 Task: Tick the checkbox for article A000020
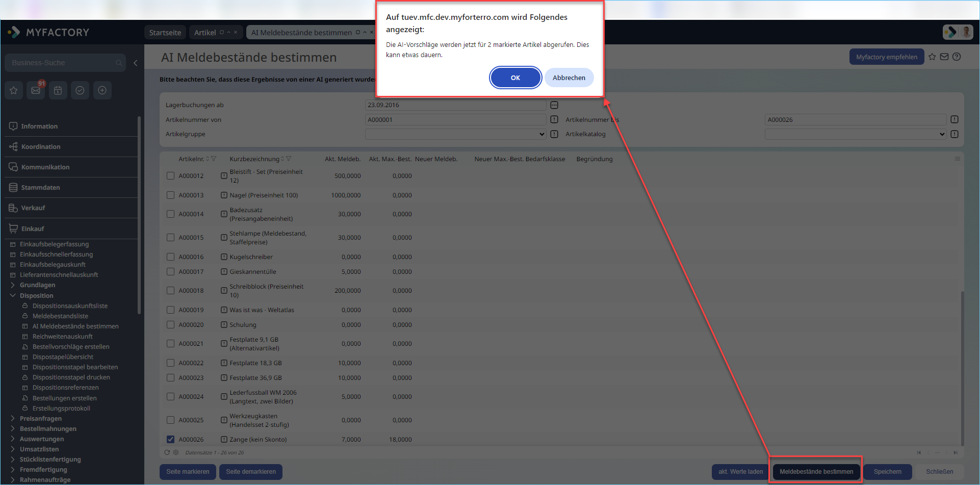click(171, 325)
